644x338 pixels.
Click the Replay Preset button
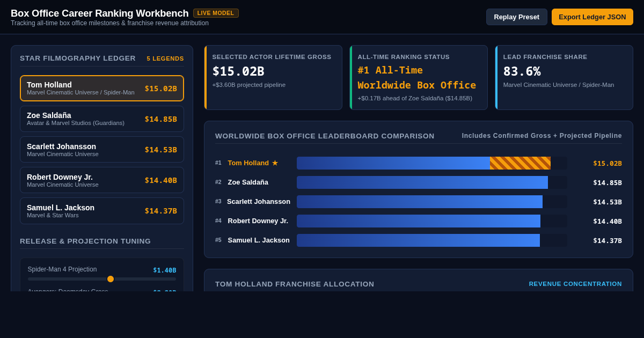tap(517, 17)
